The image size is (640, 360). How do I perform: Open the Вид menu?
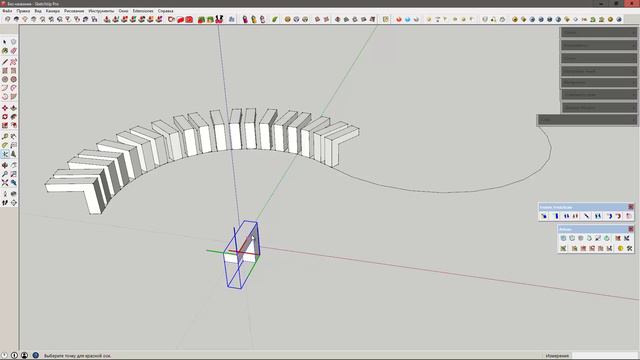38,11
